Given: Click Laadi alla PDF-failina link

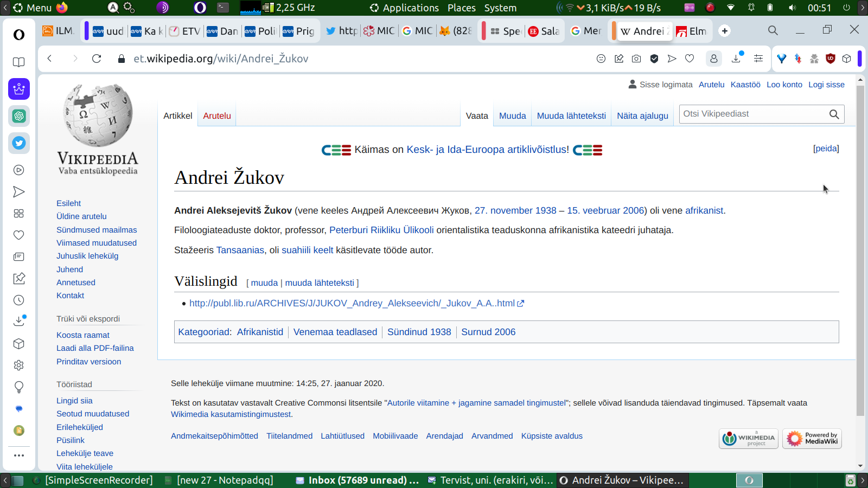Looking at the screenshot, I should (95, 348).
